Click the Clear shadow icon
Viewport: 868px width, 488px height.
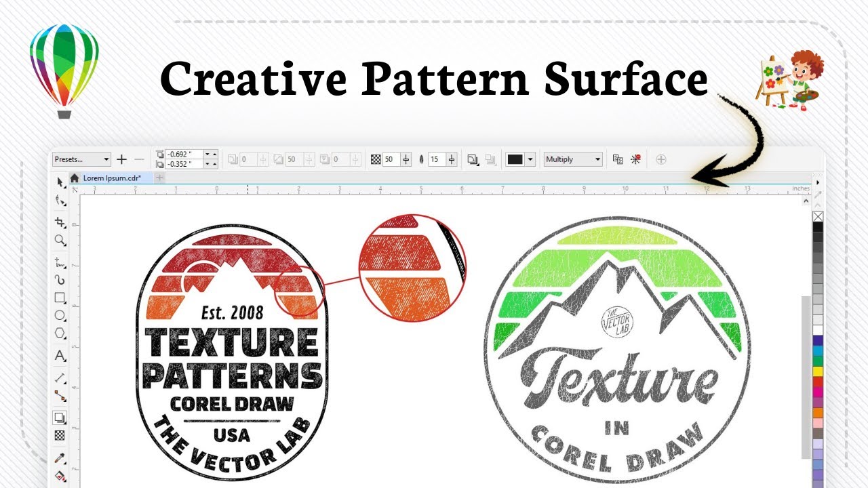coord(635,159)
